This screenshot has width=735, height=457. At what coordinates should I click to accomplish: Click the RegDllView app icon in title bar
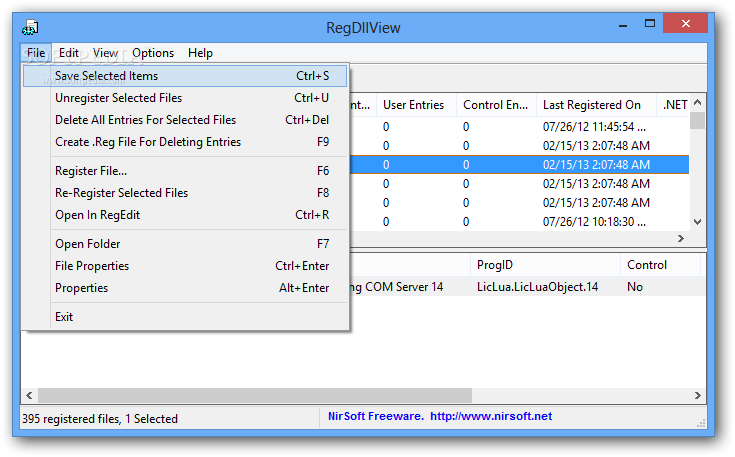30,27
